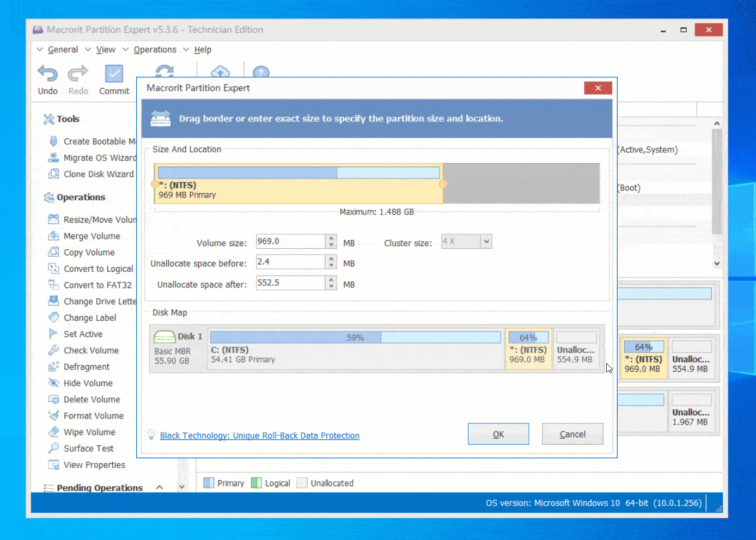
Task: Expand the General menu chevron
Action: [x=40, y=50]
